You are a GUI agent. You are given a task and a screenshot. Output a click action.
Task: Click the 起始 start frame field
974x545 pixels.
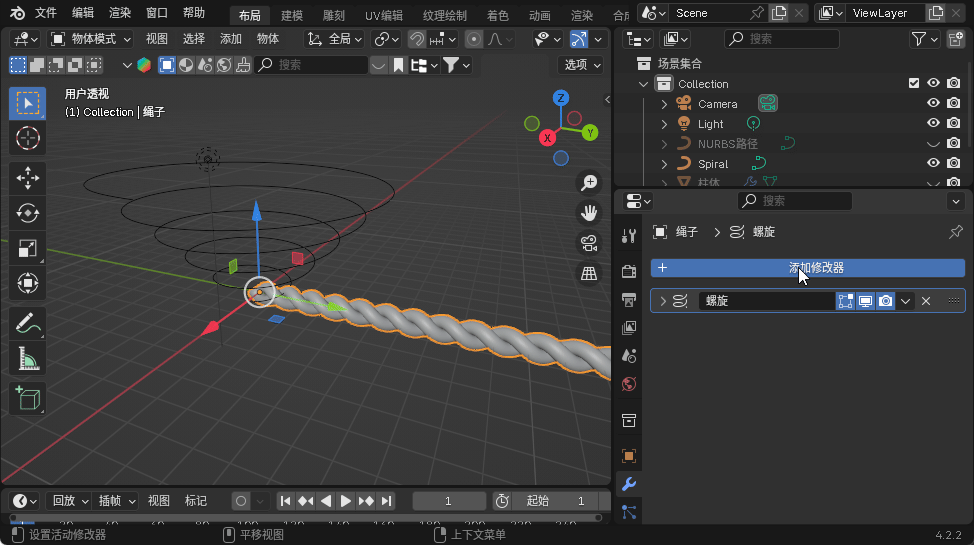pyautogui.click(x=553, y=501)
